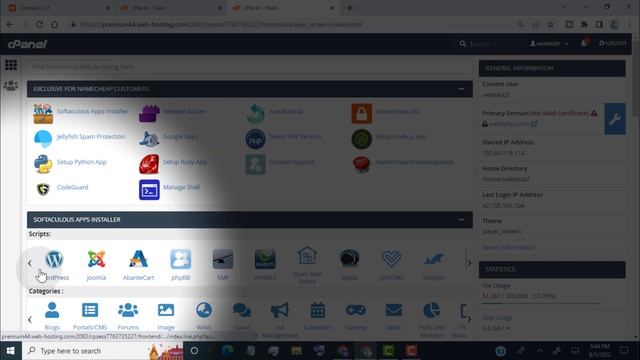This screenshot has width=640, height=360.
Task: Open the Mails category
Action: click(x=394, y=316)
